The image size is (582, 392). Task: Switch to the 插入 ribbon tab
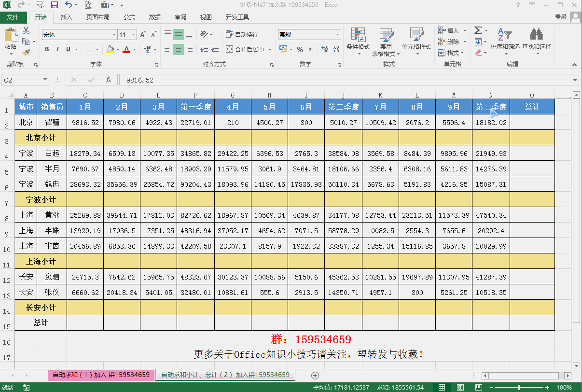pyautogui.click(x=66, y=16)
